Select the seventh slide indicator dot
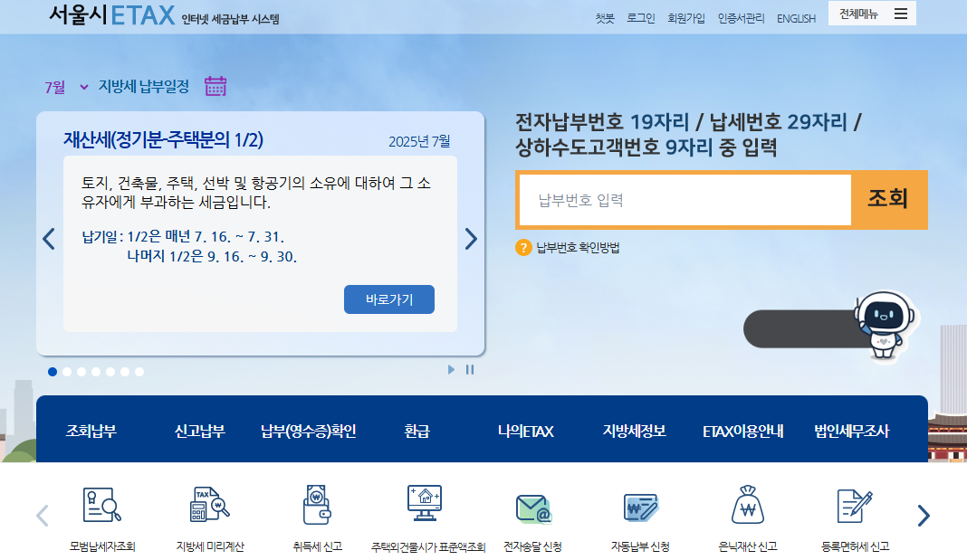 pyautogui.click(x=139, y=372)
